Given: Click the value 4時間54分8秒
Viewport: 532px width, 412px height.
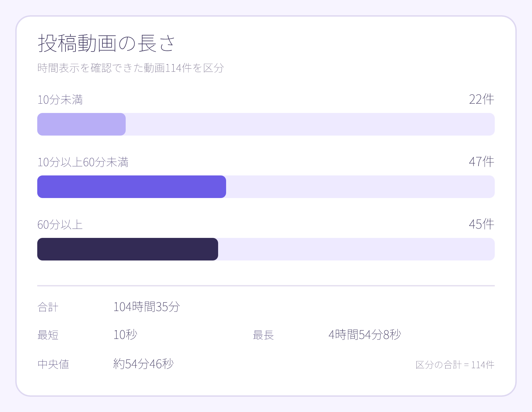Looking at the screenshot, I should pos(365,335).
